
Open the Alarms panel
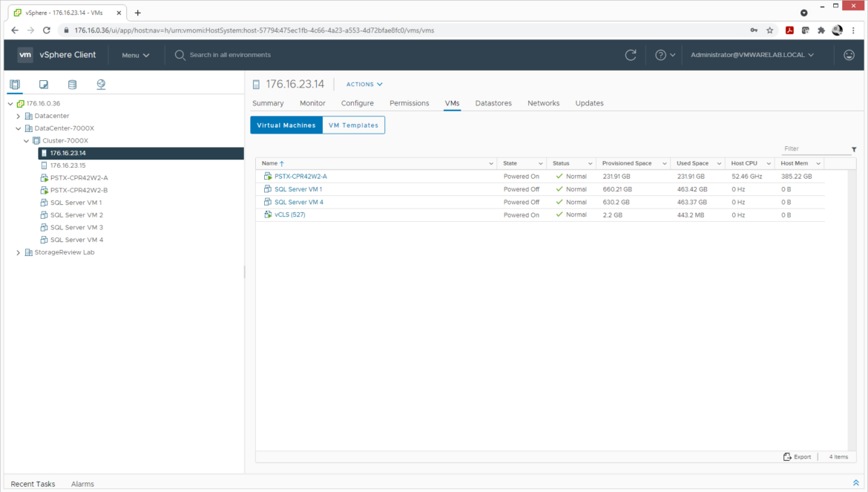click(x=82, y=484)
